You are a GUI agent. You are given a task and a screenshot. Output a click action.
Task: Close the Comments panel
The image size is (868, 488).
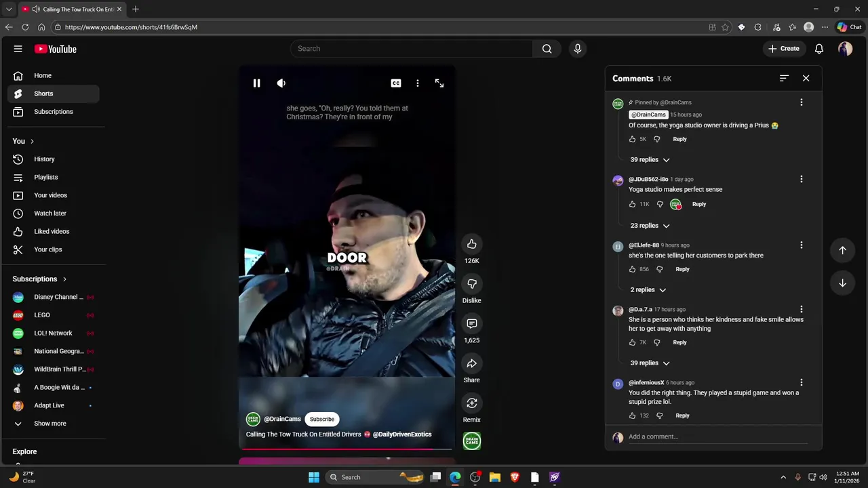[806, 79]
